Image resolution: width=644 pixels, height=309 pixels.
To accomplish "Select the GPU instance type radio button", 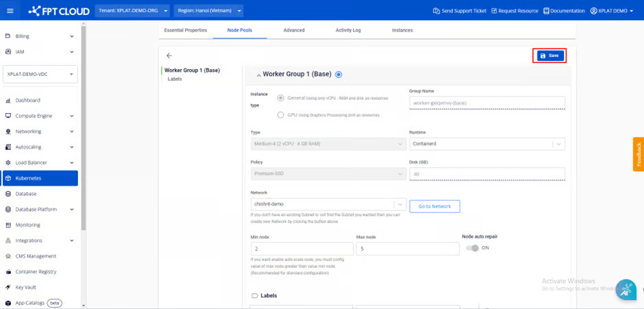I will pos(280,115).
